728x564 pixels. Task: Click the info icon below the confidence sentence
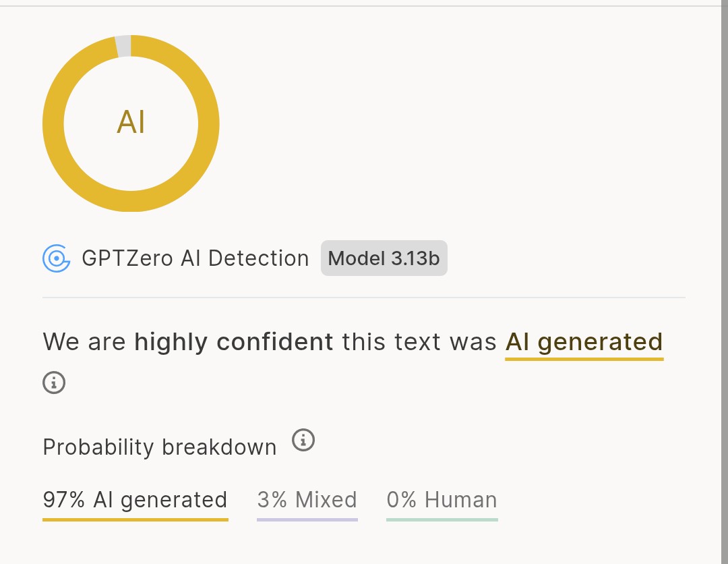54,383
